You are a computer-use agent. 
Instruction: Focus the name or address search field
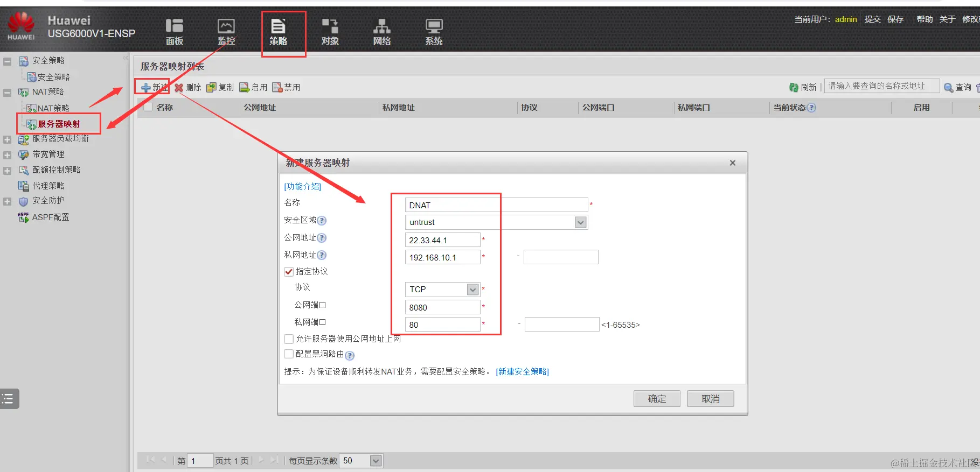(881, 86)
